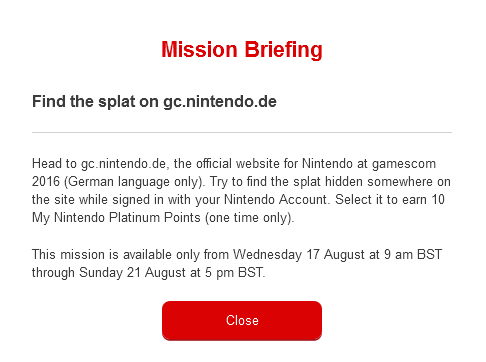The height and width of the screenshot is (362, 486).
Task: Click the words 'Nintendo Account' in the paragraph
Action: 276,200
